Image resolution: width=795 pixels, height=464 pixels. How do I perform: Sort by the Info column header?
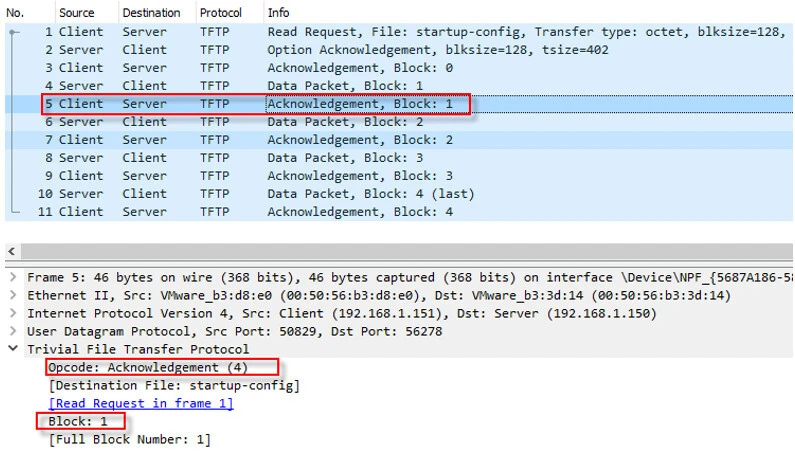pos(278,13)
